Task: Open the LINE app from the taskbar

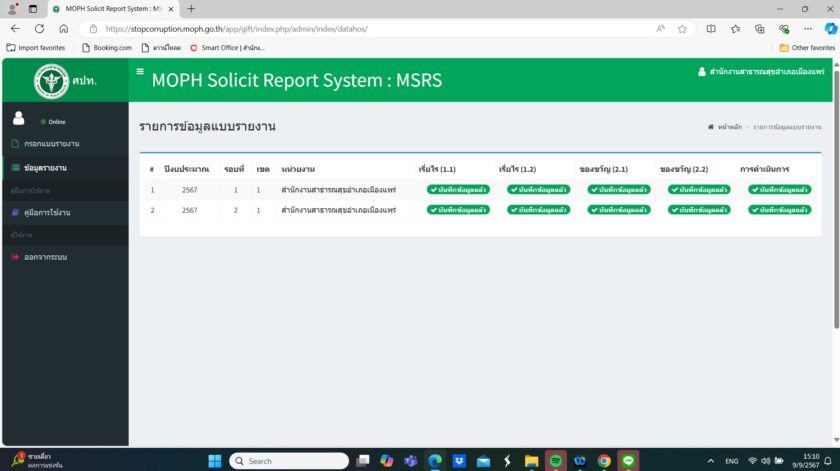Action: 628,461
